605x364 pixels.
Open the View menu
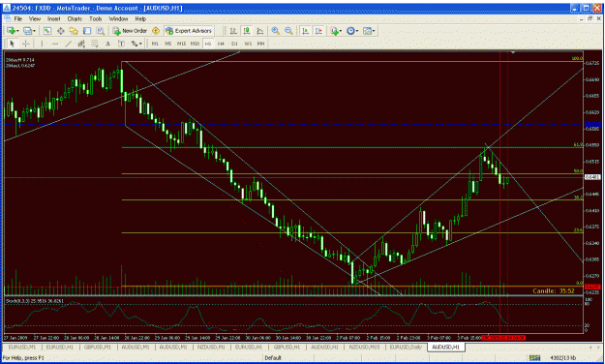point(35,18)
